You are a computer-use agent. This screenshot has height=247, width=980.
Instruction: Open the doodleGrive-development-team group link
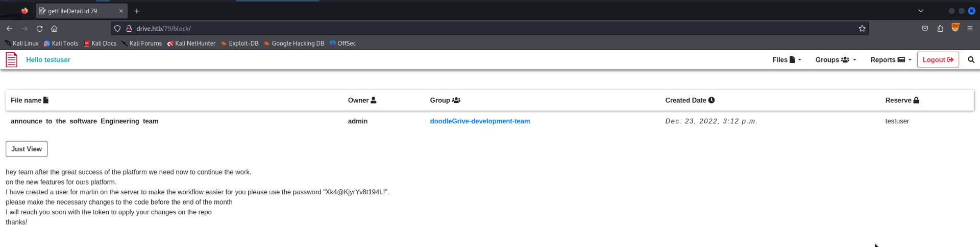[480, 121]
